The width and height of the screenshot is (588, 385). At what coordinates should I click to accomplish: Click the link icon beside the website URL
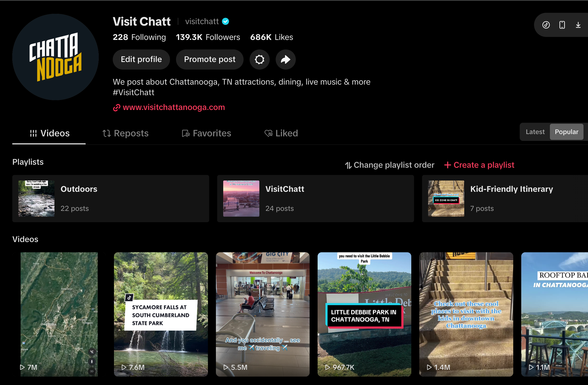(x=117, y=107)
